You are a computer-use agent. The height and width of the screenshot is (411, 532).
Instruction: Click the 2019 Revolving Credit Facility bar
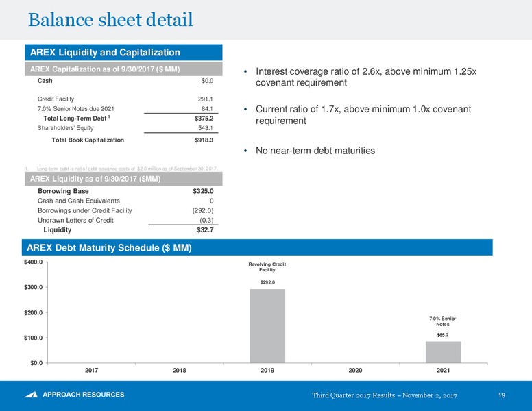(x=267, y=326)
